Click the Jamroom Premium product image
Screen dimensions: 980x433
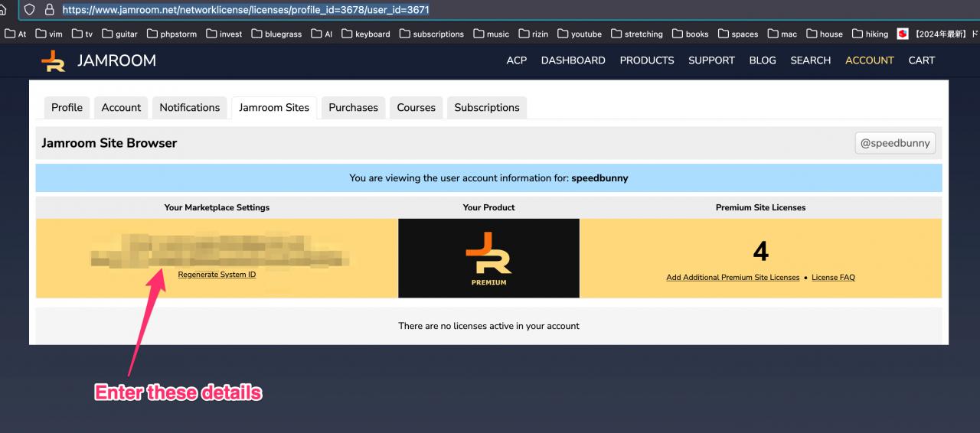pos(488,259)
